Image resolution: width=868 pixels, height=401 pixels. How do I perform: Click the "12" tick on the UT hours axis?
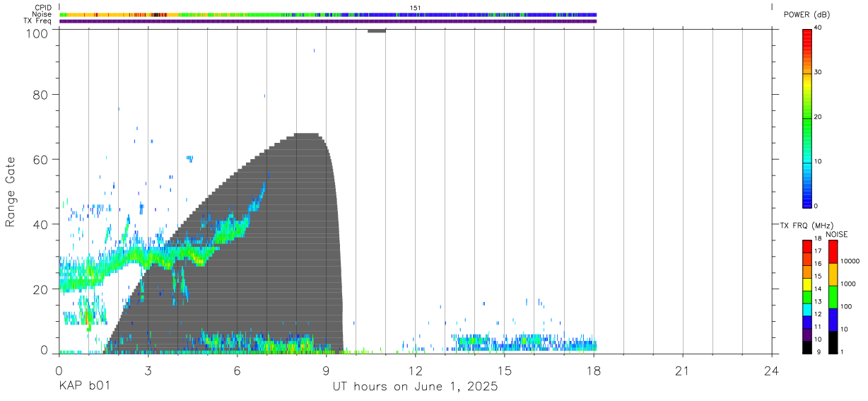pyautogui.click(x=415, y=370)
